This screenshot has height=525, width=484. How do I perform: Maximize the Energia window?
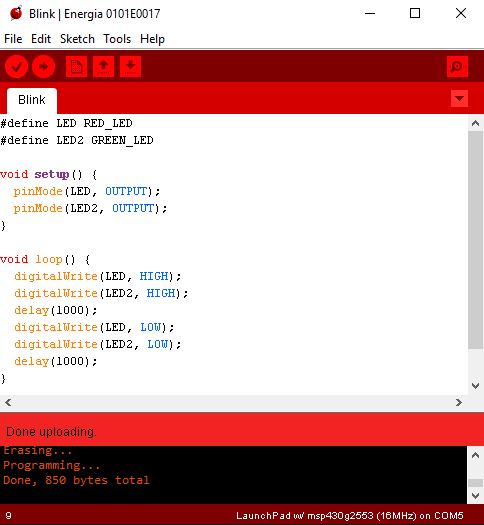(415, 13)
